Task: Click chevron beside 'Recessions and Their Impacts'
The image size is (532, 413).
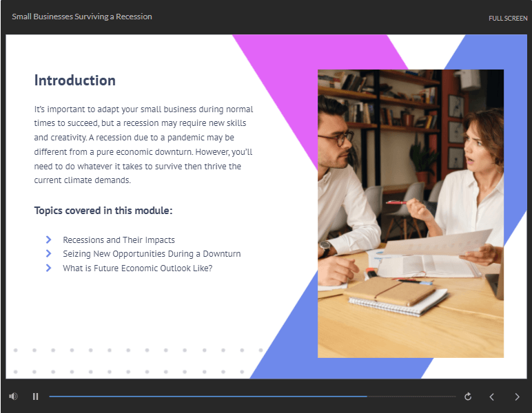Action: (x=48, y=240)
